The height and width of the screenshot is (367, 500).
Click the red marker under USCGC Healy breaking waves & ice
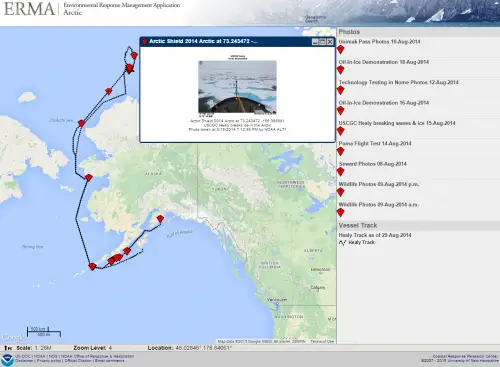click(x=340, y=131)
